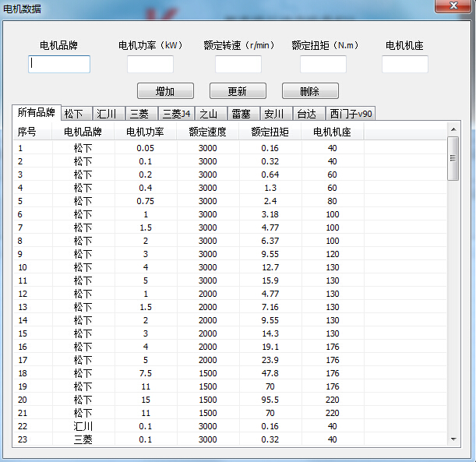Viewport: 476px width, 462px height.
Task: Select the 额定扭矩 (N.m) input field
Action: click(323, 64)
